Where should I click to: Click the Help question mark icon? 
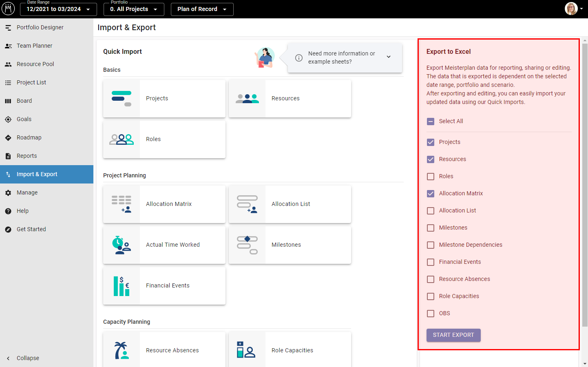[8, 211]
